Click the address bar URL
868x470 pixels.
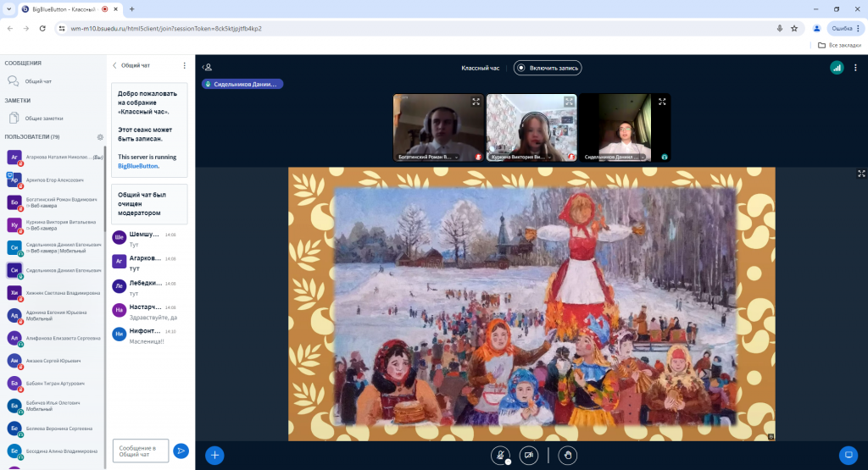(x=166, y=28)
